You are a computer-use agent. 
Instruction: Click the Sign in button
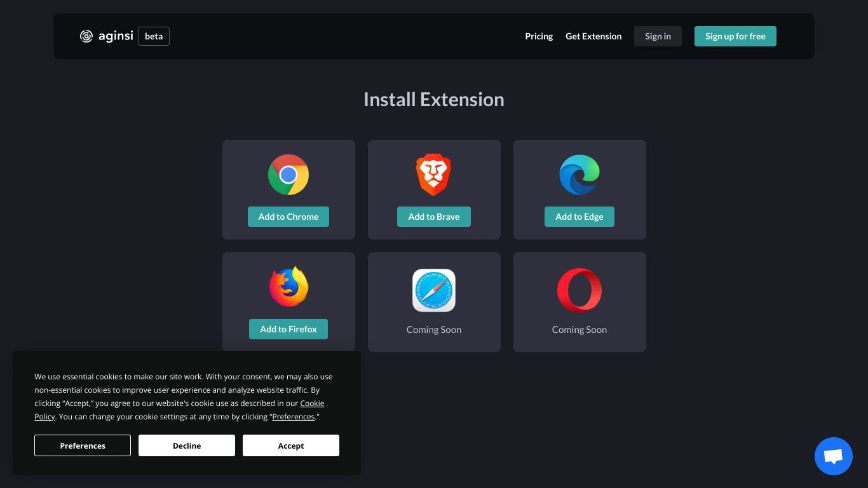[658, 36]
